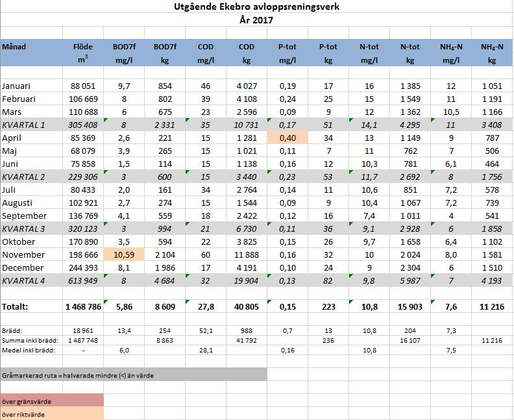The height and width of the screenshot is (420, 514).
Task: Click KVARTAL 2 COD kg value 3 440
Action: pyautogui.click(x=246, y=177)
